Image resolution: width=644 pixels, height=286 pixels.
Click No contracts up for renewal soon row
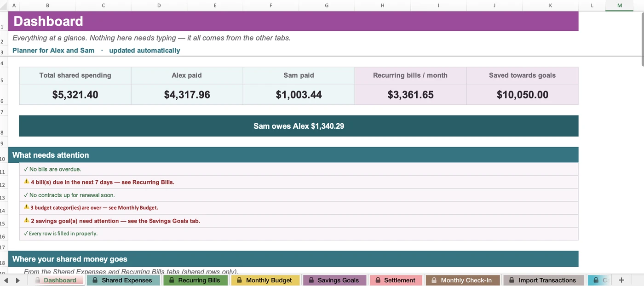(x=299, y=195)
